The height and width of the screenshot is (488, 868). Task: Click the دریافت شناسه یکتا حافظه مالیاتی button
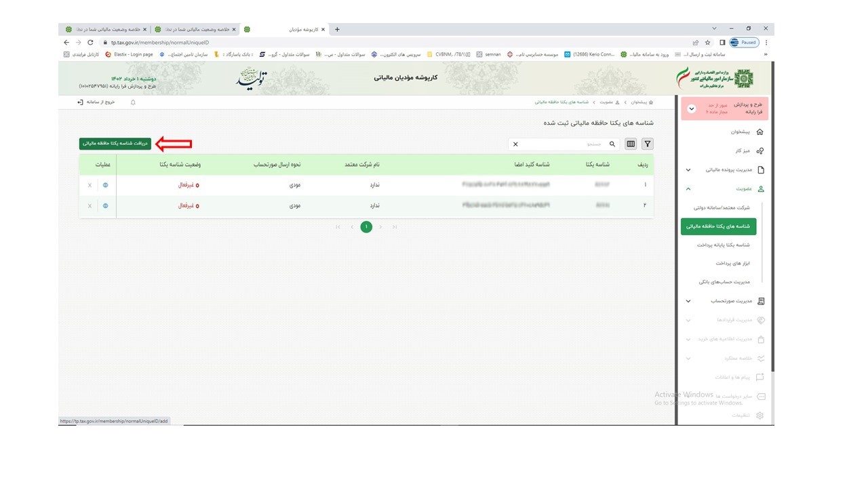tap(115, 144)
